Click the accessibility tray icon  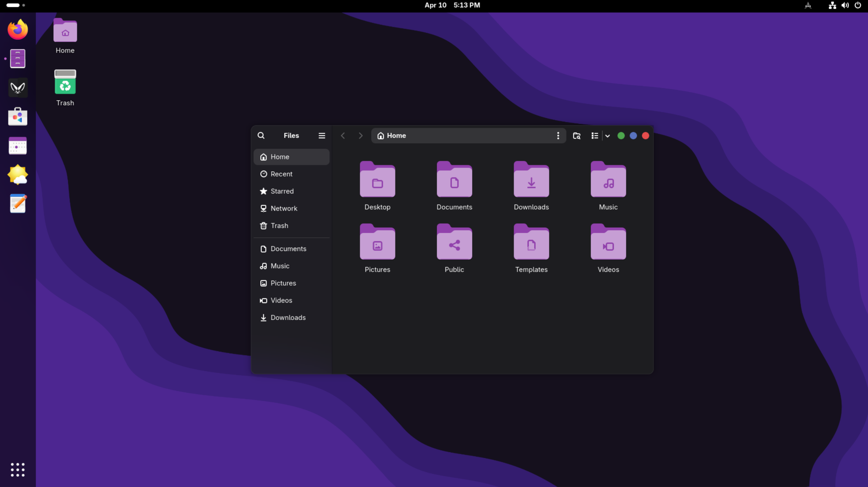[808, 5]
